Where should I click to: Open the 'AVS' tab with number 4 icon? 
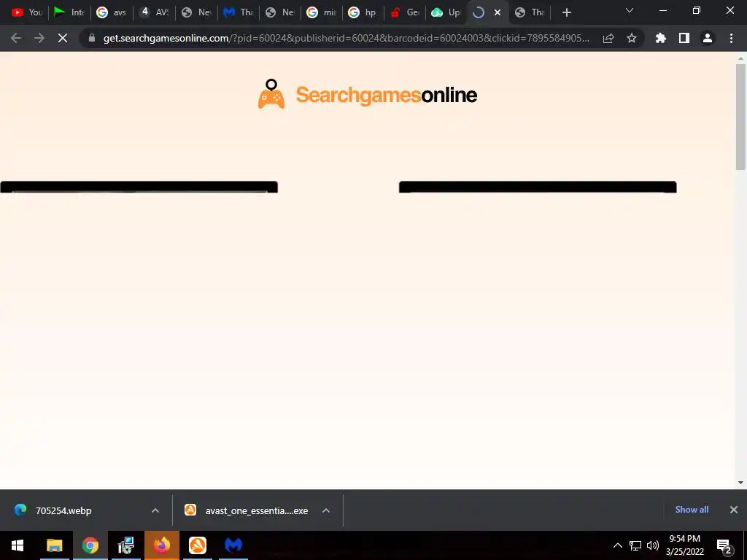point(155,12)
